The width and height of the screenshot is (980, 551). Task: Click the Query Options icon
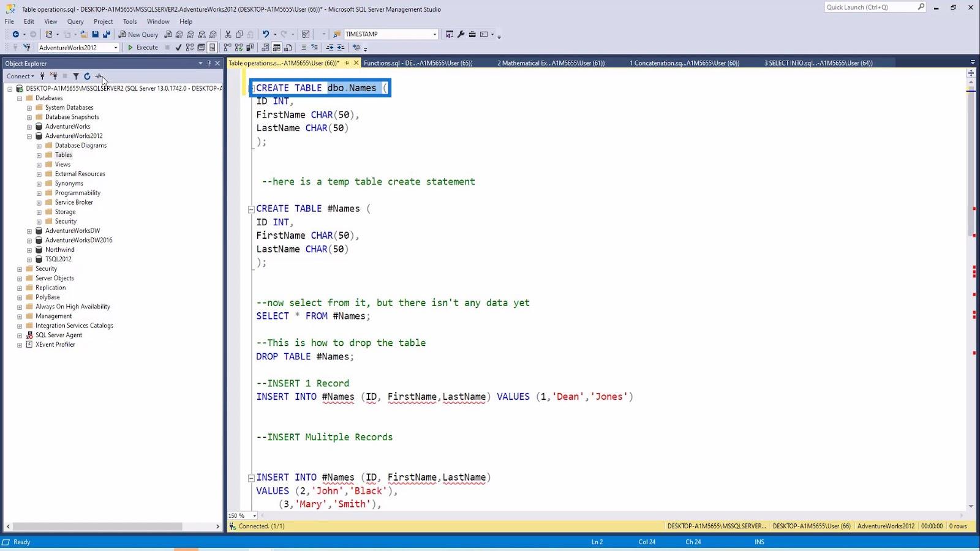tap(201, 47)
